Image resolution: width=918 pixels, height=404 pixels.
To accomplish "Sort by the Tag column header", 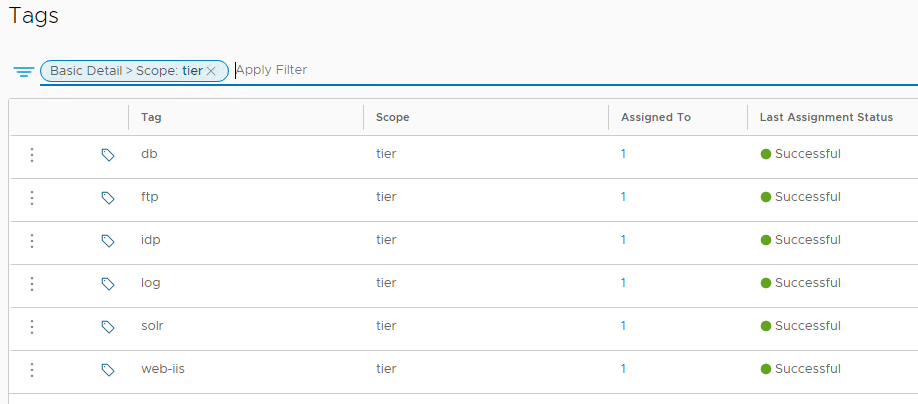I will coord(152,118).
